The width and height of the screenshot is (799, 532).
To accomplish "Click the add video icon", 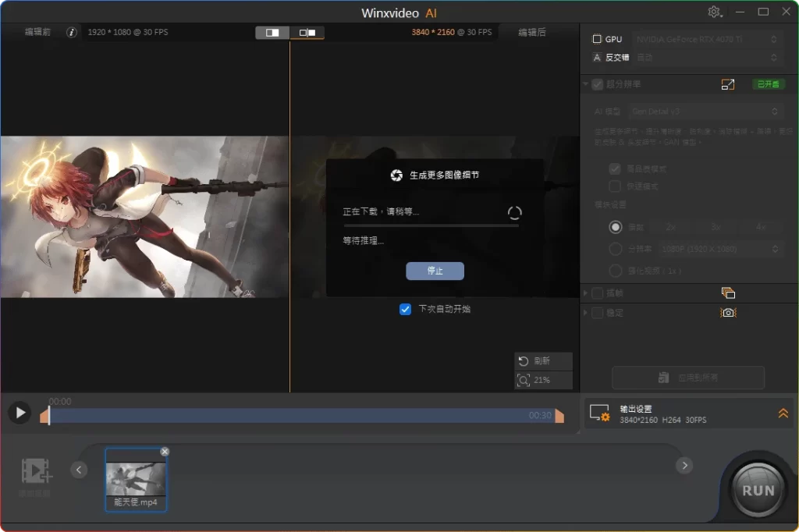I will (36, 470).
